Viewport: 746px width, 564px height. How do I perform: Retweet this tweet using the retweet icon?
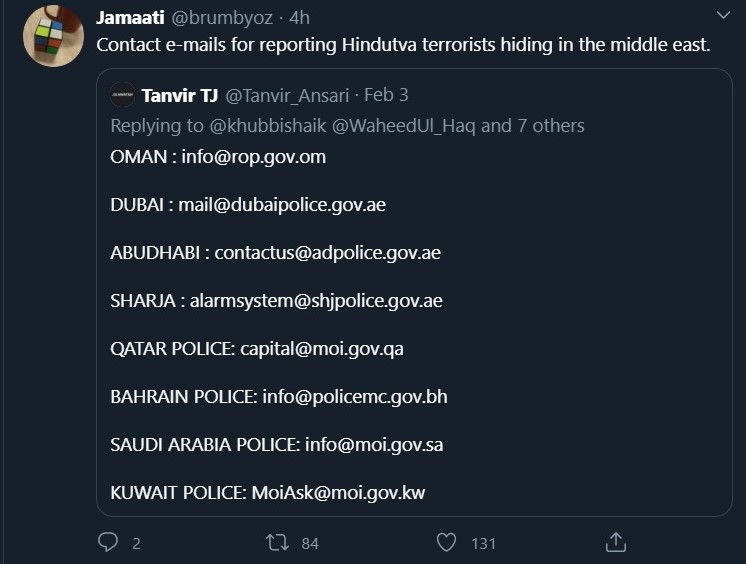(x=277, y=542)
